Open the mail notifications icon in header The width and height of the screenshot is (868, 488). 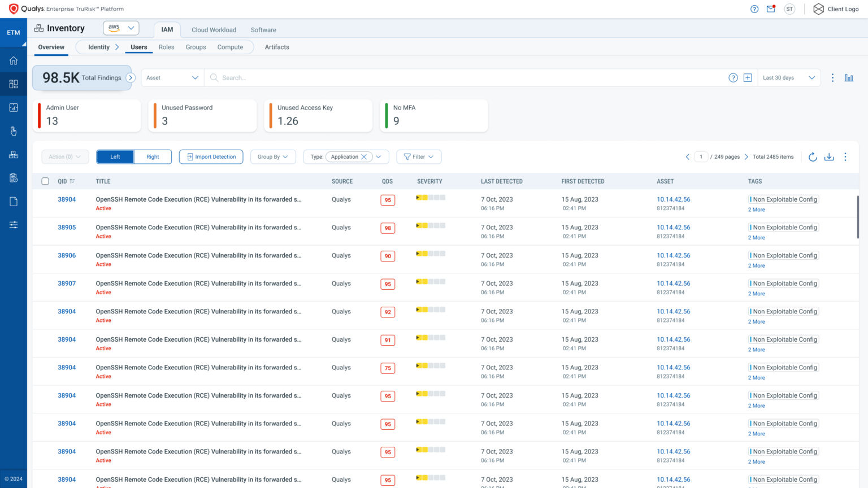point(770,8)
